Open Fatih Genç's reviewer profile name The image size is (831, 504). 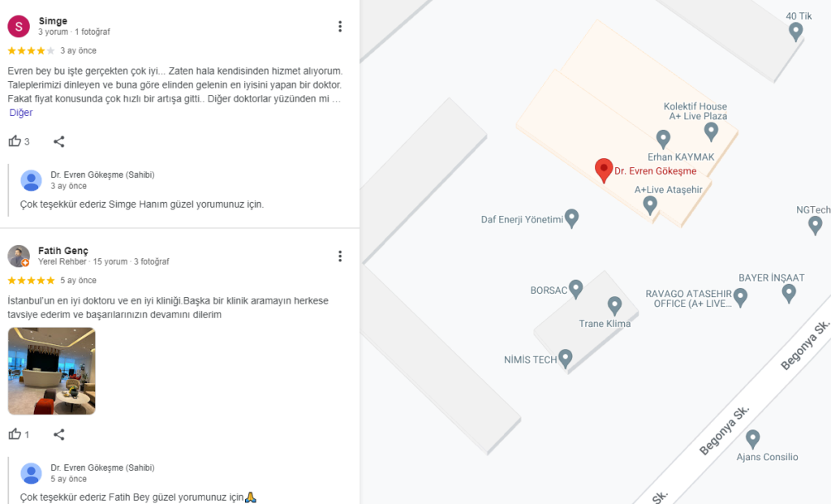(x=63, y=250)
